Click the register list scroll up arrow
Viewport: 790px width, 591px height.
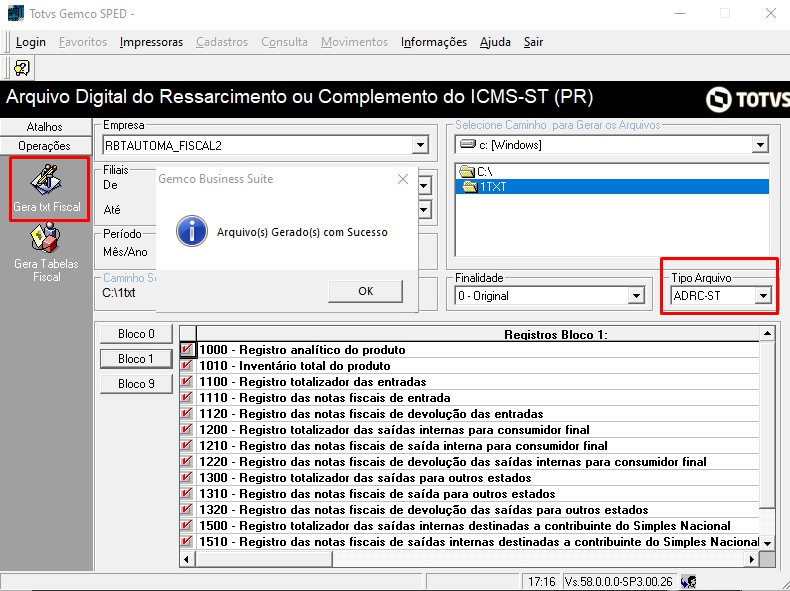pos(767,334)
